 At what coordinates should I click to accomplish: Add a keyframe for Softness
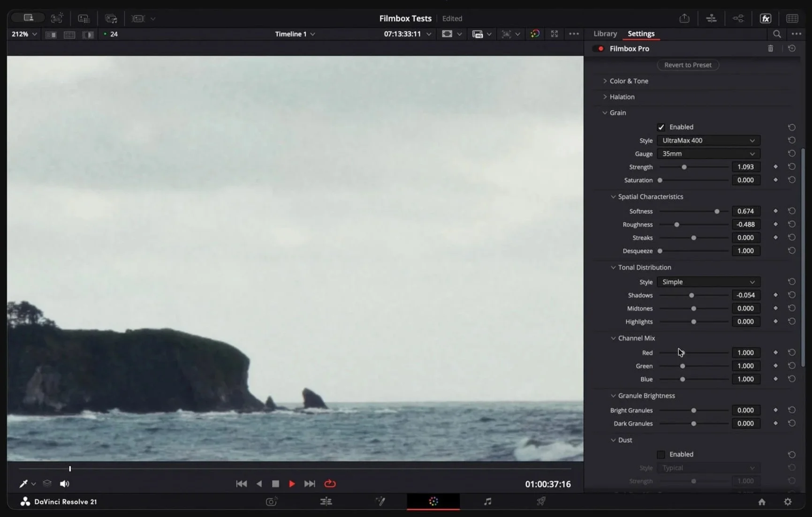[x=775, y=211]
